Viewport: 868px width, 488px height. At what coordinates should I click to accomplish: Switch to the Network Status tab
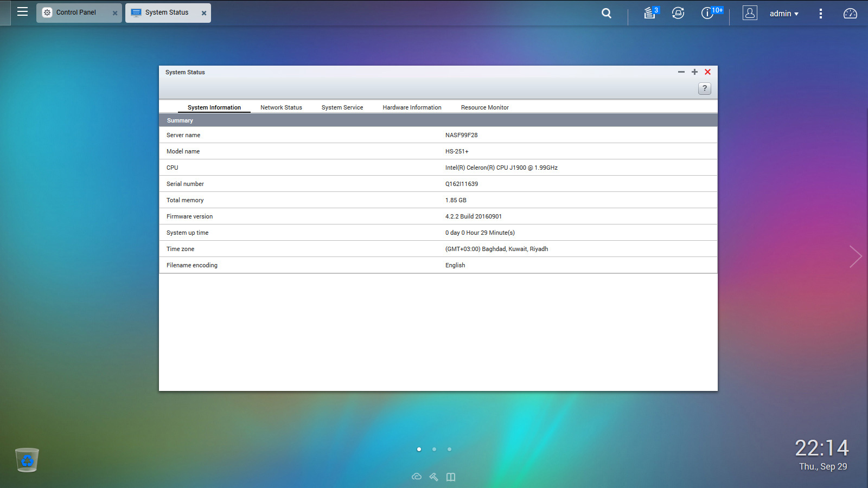pyautogui.click(x=281, y=107)
